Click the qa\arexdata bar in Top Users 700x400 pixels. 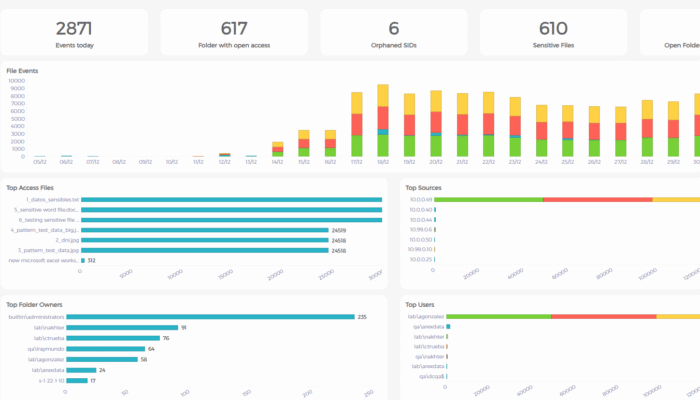448,327
